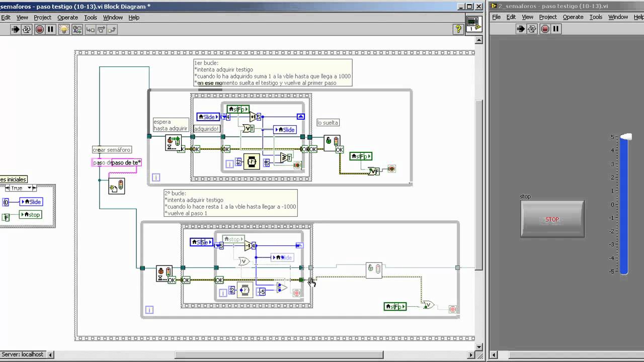Image resolution: width=644 pixels, height=362 pixels.
Task: Open Operate menu in Block Diagram window
Action: pyautogui.click(x=67, y=17)
